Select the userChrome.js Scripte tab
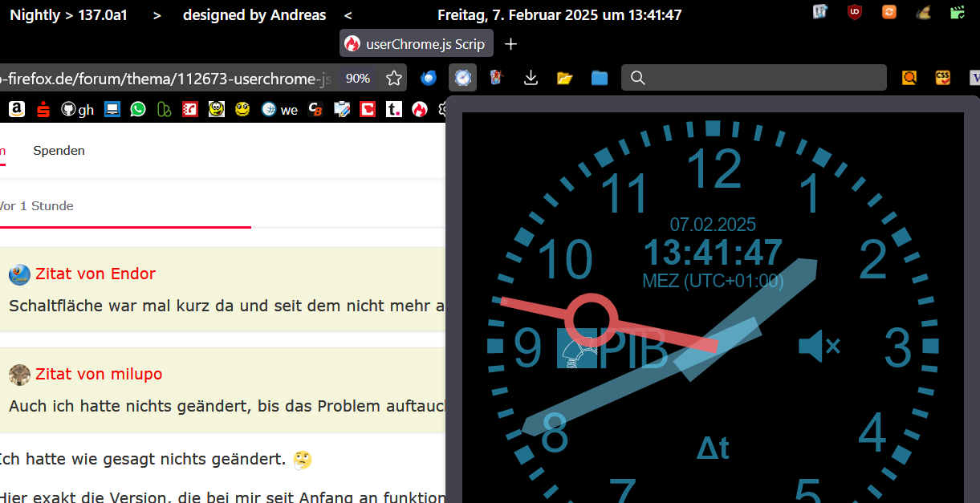The height and width of the screenshot is (503, 980). 416,44
